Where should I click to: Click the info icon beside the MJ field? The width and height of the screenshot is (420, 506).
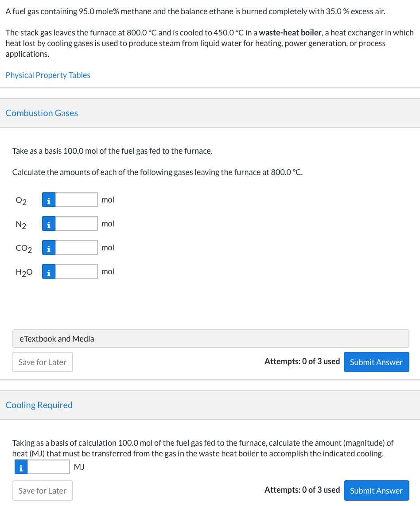21,467
